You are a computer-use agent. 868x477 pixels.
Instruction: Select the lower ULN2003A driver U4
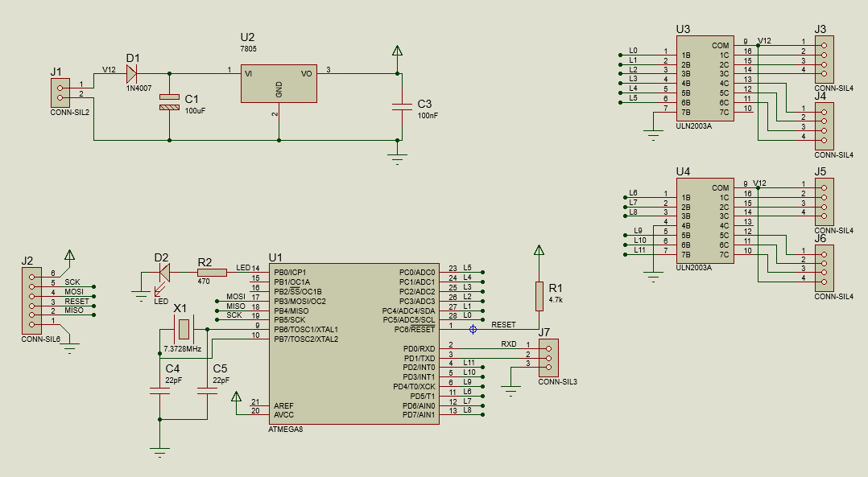click(705, 221)
